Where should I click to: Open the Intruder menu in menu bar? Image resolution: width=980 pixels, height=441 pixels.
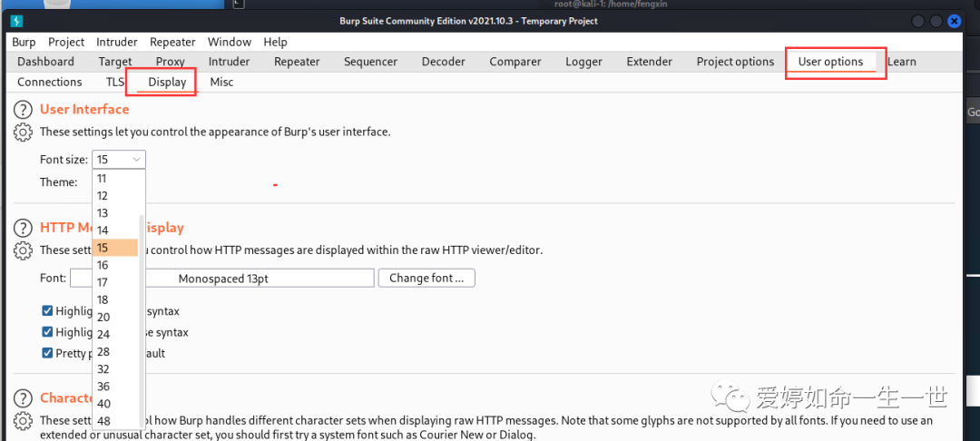pos(117,42)
